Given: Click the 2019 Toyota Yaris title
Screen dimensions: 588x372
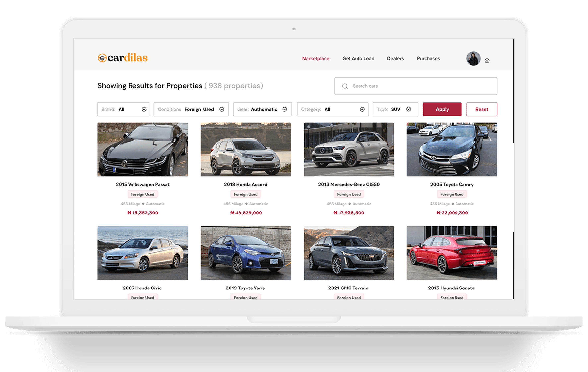Looking at the screenshot, I should click(x=245, y=288).
